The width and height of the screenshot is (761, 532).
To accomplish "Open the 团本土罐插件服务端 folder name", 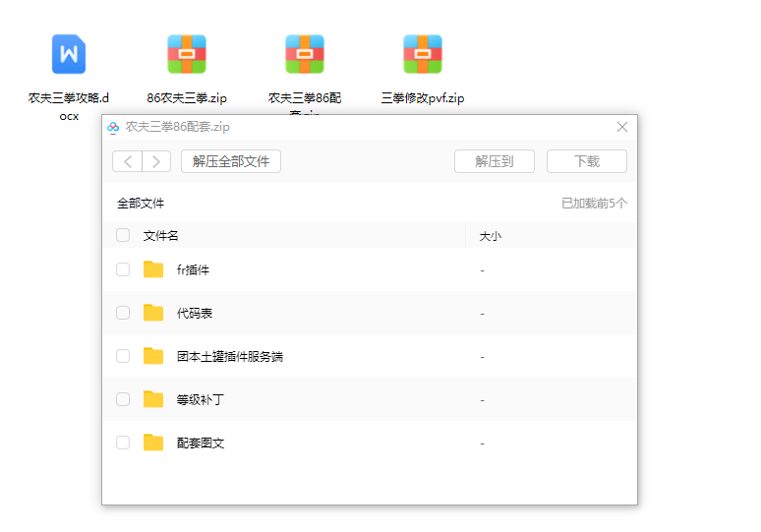I will pyautogui.click(x=230, y=356).
